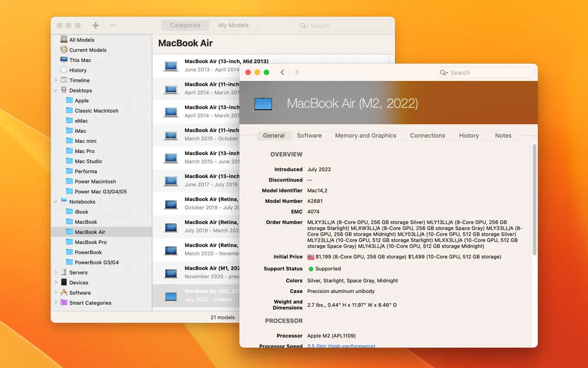Go back with the left chevron

[283, 72]
